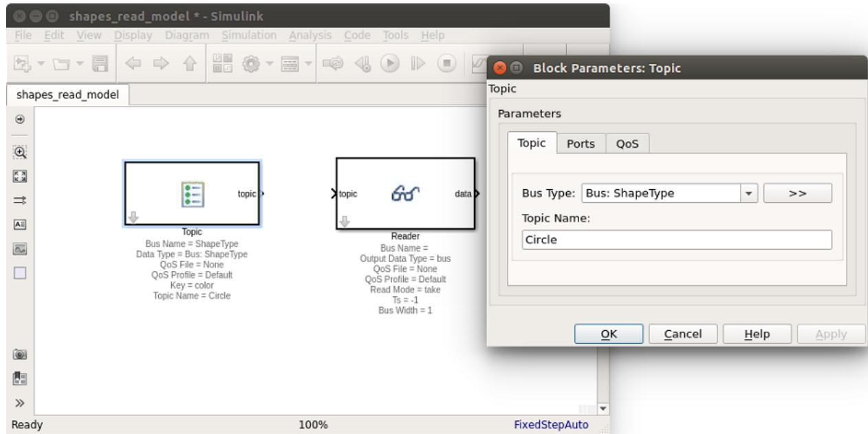Switch to the QoS tab
This screenshot has height=434, width=868.
coord(627,144)
